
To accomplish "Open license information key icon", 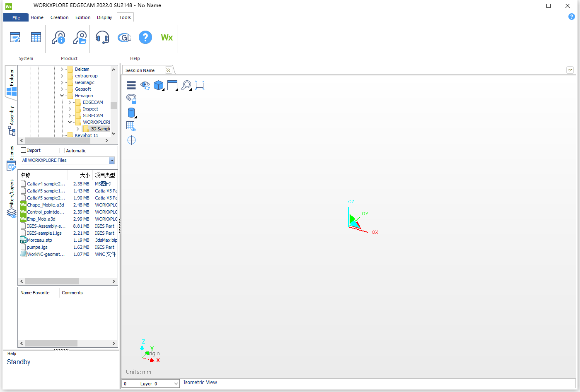I will [58, 38].
